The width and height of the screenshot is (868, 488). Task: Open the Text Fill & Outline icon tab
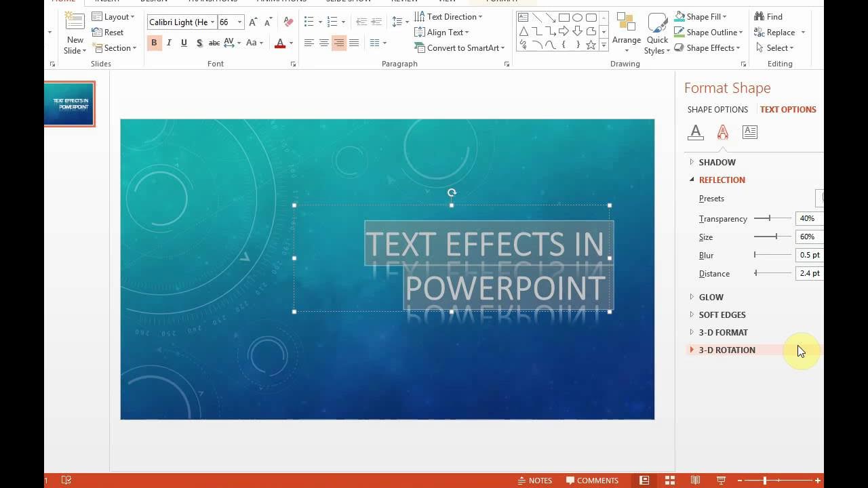pyautogui.click(x=695, y=132)
